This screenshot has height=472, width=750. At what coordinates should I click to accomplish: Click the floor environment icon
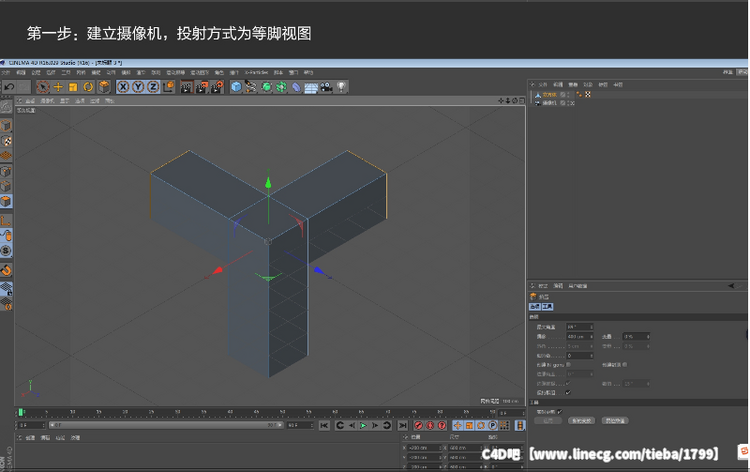[x=311, y=88]
